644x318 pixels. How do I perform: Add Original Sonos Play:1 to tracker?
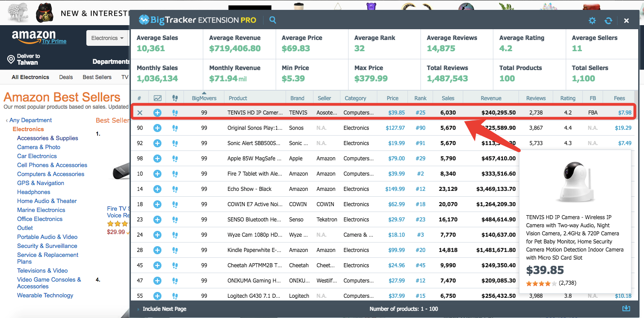[157, 128]
